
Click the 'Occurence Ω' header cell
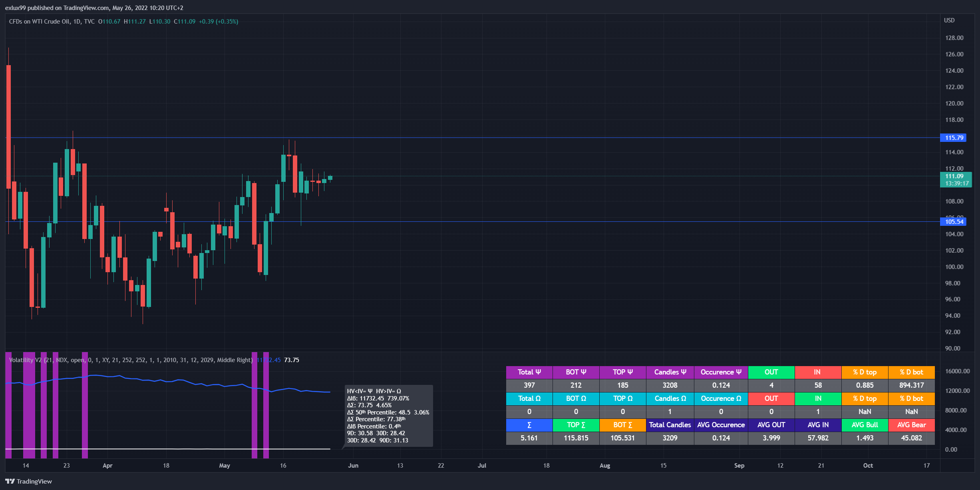coord(721,398)
